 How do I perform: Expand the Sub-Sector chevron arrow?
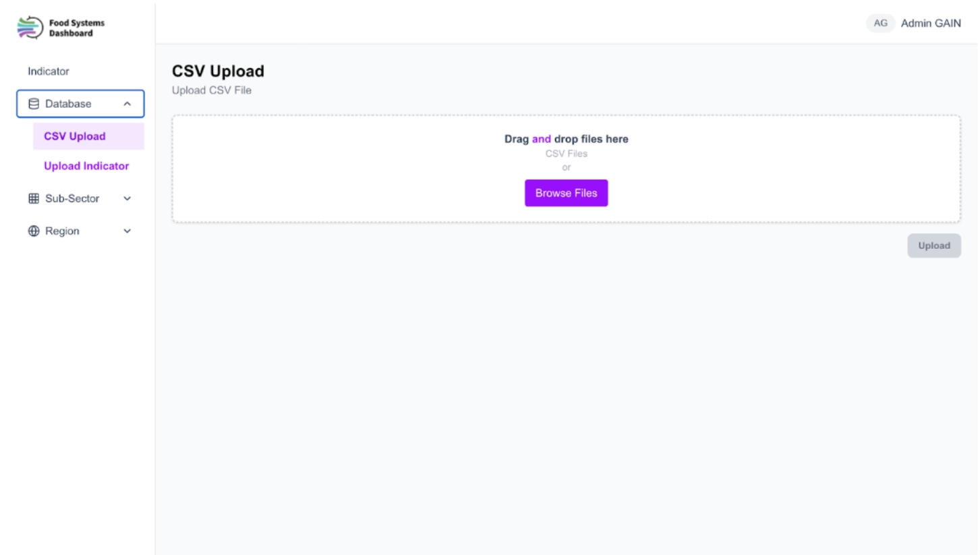pos(127,199)
